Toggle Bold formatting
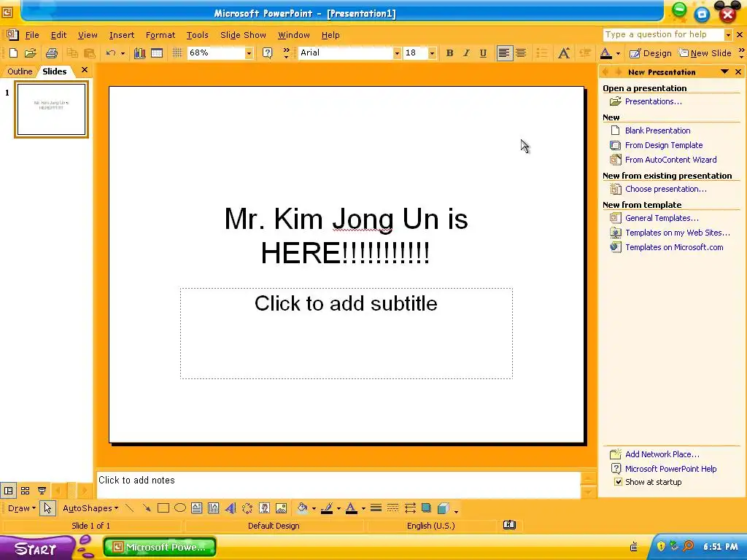This screenshot has height=560, width=747. coord(449,53)
